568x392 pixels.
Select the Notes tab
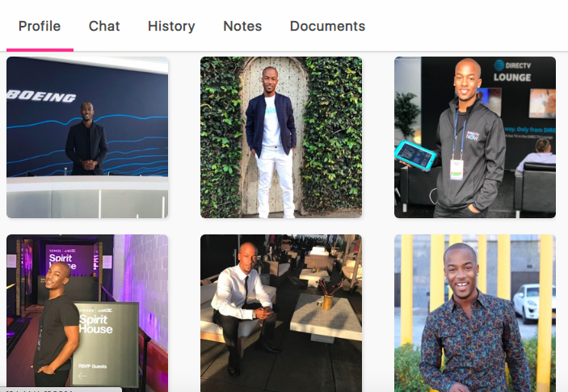point(242,26)
